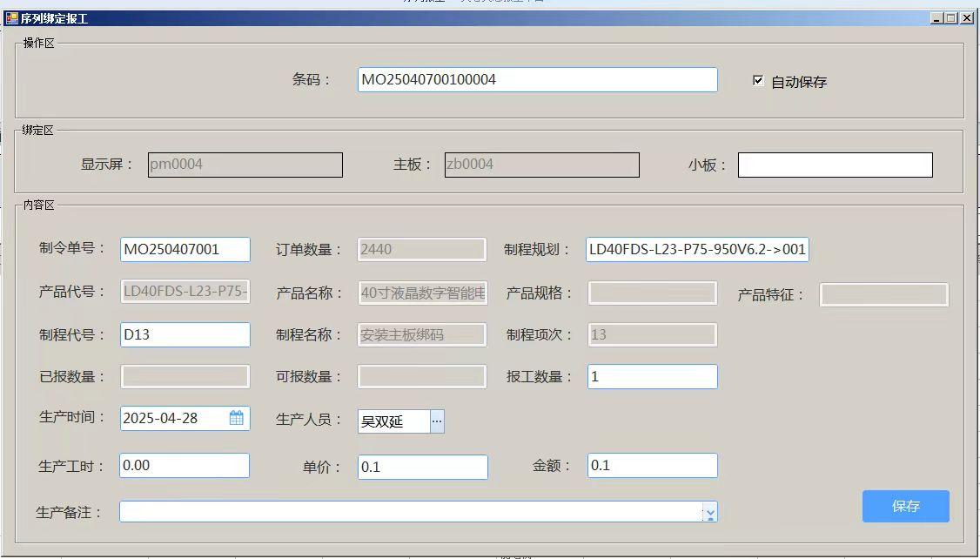The width and height of the screenshot is (980, 559).
Task: Click the 生产人员 name field 吴双延
Action: click(x=393, y=421)
